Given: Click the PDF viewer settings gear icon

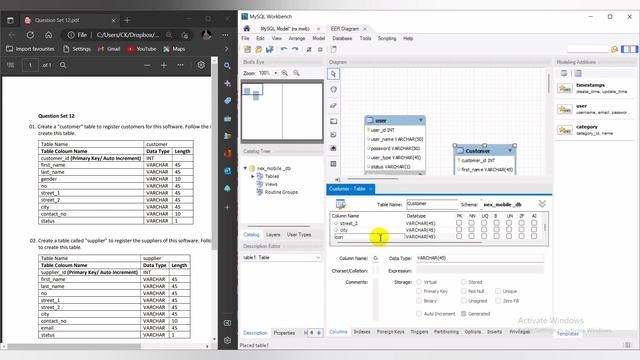Looking at the screenshot, I should [x=201, y=65].
